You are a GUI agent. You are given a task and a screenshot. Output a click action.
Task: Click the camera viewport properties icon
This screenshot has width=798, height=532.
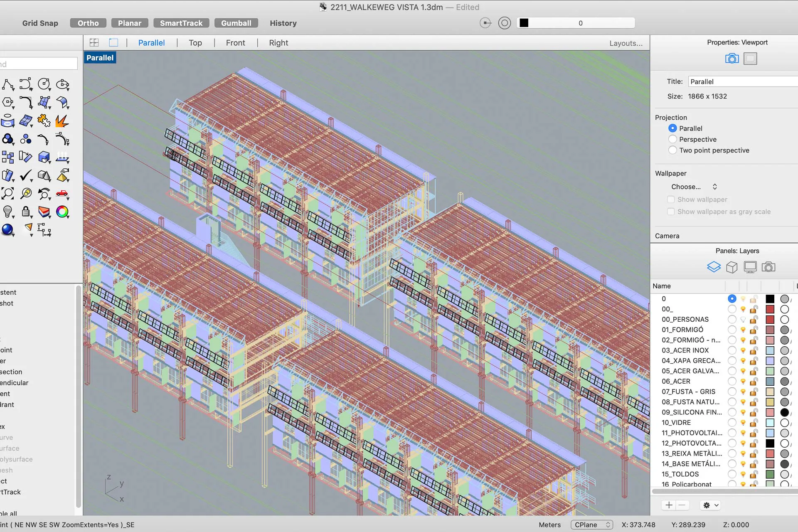click(732, 59)
